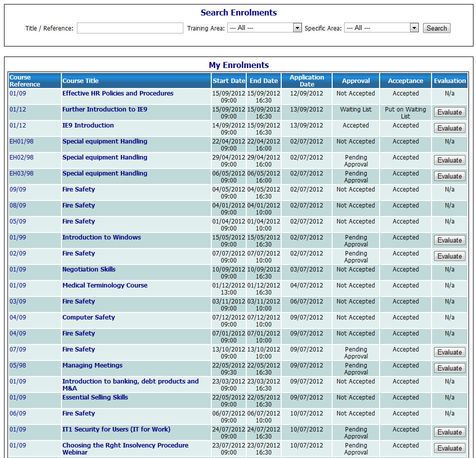Click course reference 06/09
476x458 pixels.
click(17, 413)
